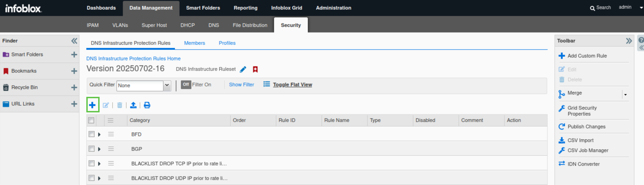Expand the BFD category row
This screenshot has width=644, height=185.
[x=99, y=135]
